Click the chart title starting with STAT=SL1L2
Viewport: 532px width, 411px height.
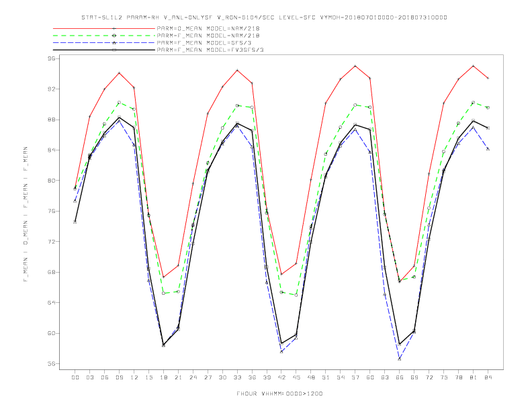tap(264, 17)
